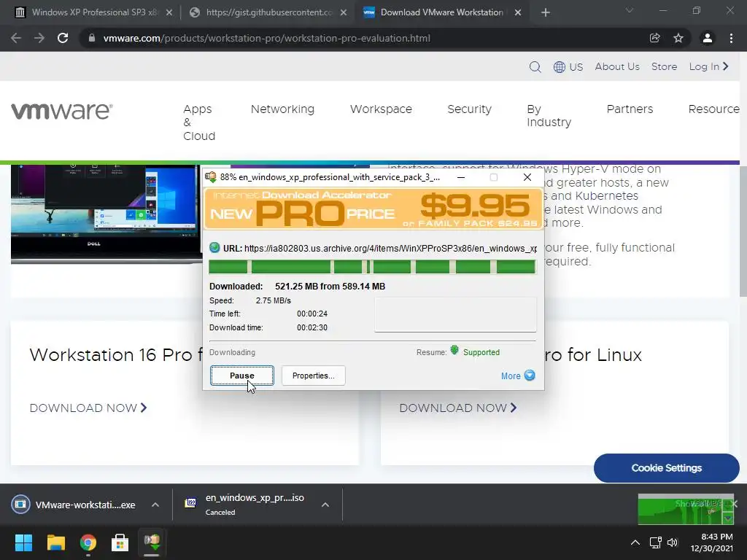Click the download window title icon
This screenshot has width=747, height=560.
pyautogui.click(x=211, y=177)
